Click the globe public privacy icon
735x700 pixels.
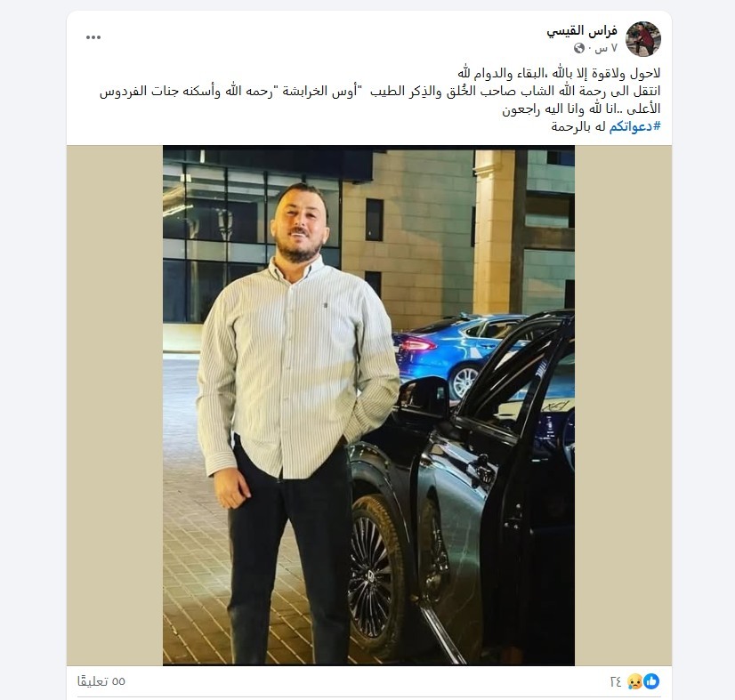coord(579,48)
